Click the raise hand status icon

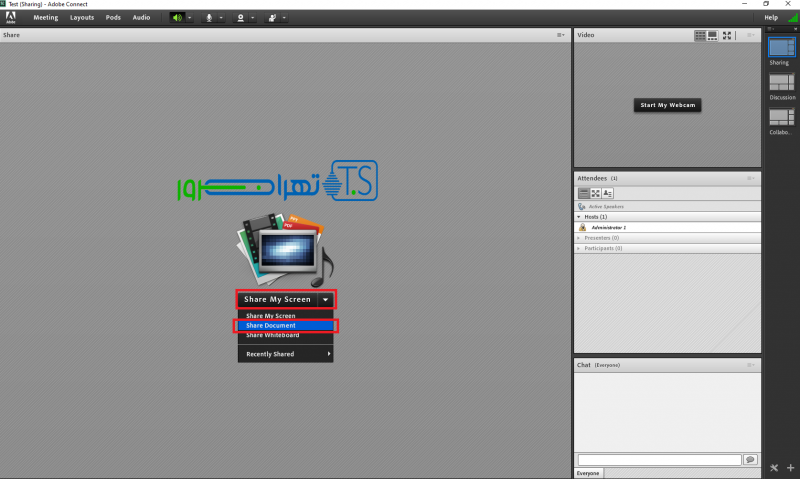(x=271, y=17)
